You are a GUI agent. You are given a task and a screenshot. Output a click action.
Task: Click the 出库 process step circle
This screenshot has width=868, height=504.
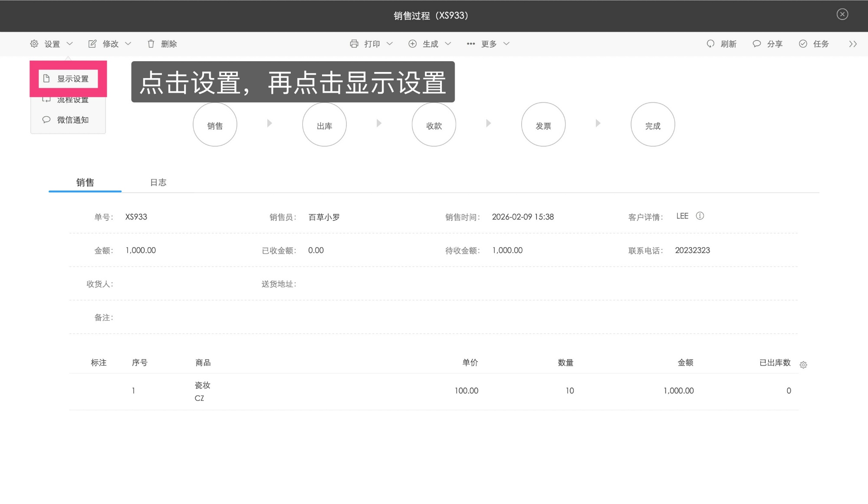[324, 124]
